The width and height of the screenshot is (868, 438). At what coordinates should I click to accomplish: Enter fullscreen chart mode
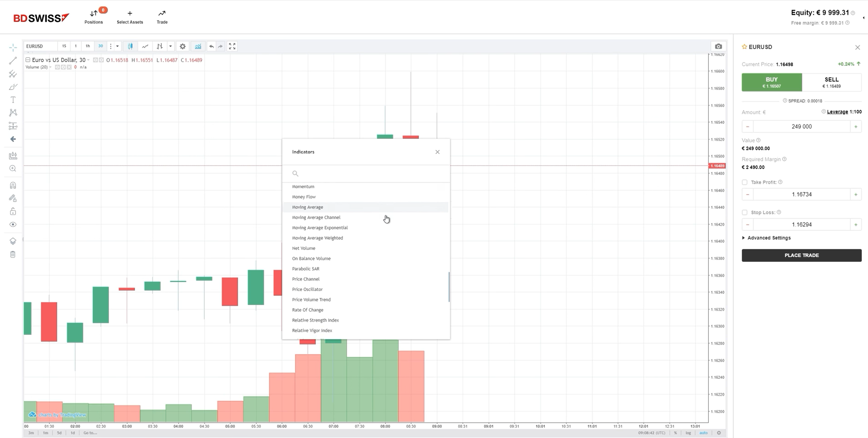click(x=232, y=46)
